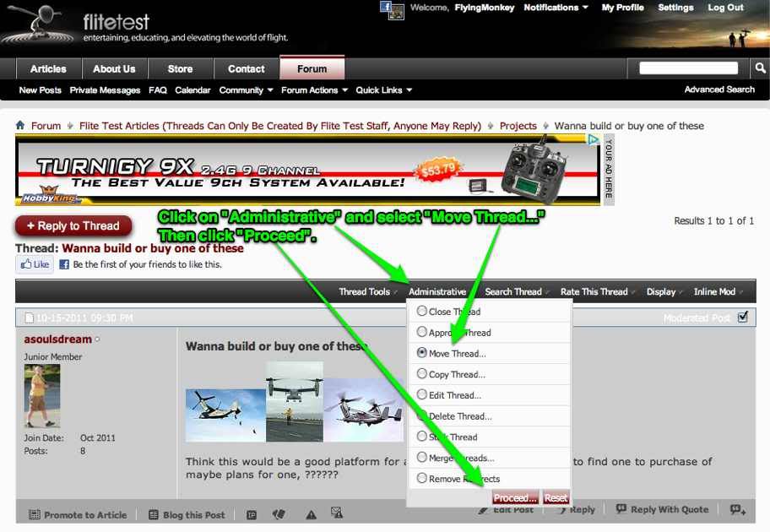Open the Settings link
770x532 pixels.
pyautogui.click(x=675, y=8)
